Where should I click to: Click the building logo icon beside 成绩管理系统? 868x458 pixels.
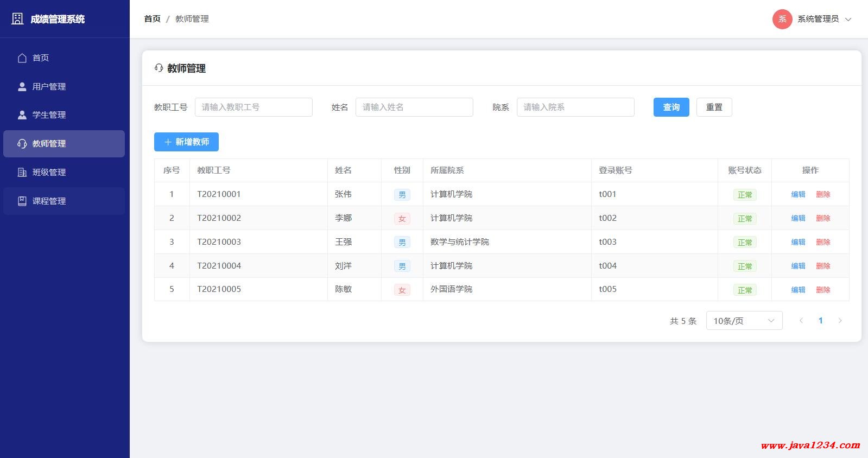point(17,19)
